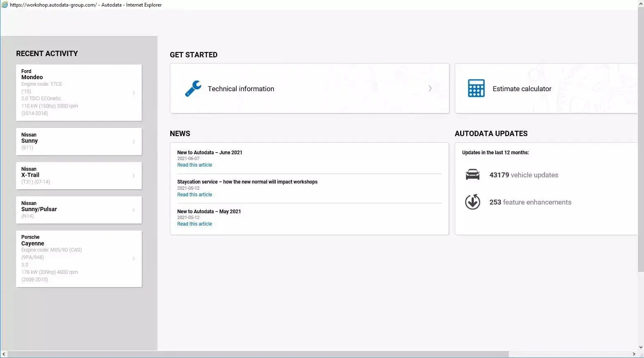Read the New to Autodata June 2021 article
The height and width of the screenshot is (358, 644).
click(x=194, y=165)
